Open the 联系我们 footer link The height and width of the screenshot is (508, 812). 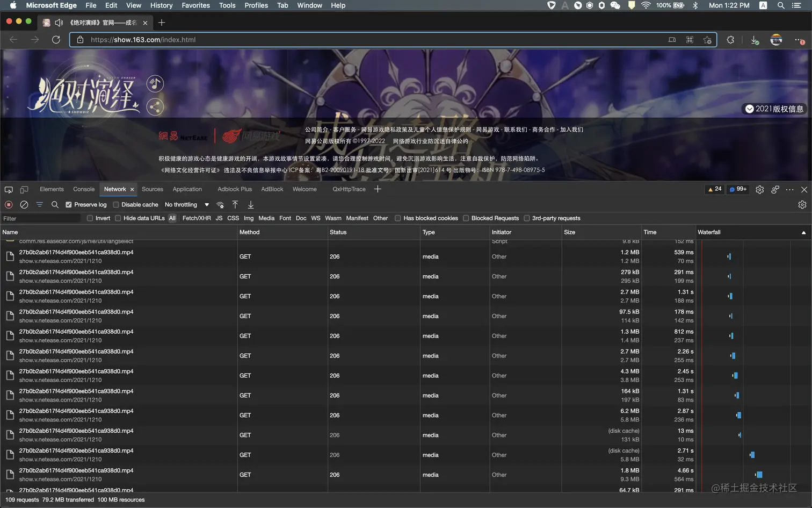coord(516,130)
